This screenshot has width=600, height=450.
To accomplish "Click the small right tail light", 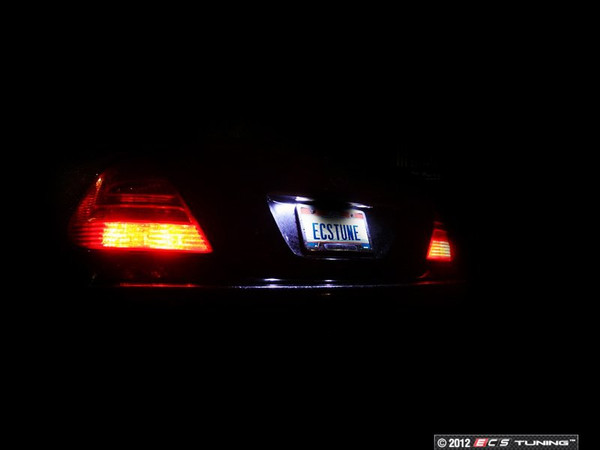I will (x=439, y=243).
